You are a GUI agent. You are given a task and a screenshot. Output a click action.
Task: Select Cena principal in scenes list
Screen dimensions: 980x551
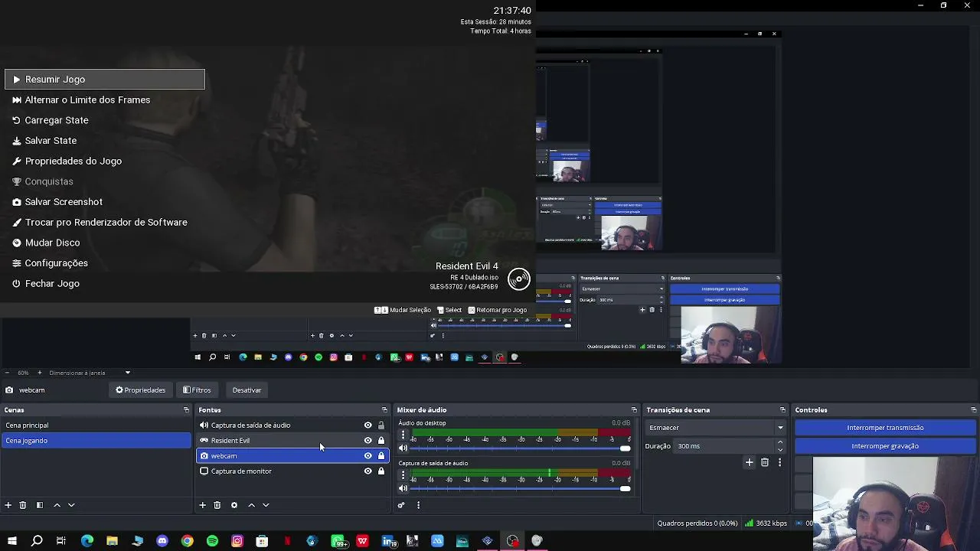[96, 425]
